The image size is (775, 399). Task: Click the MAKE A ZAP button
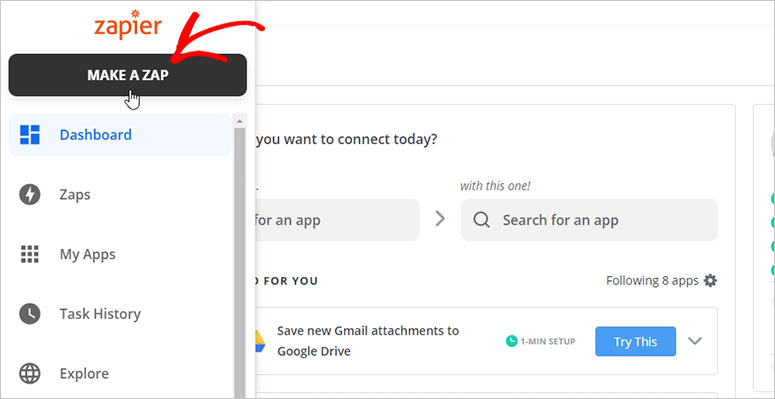[128, 75]
